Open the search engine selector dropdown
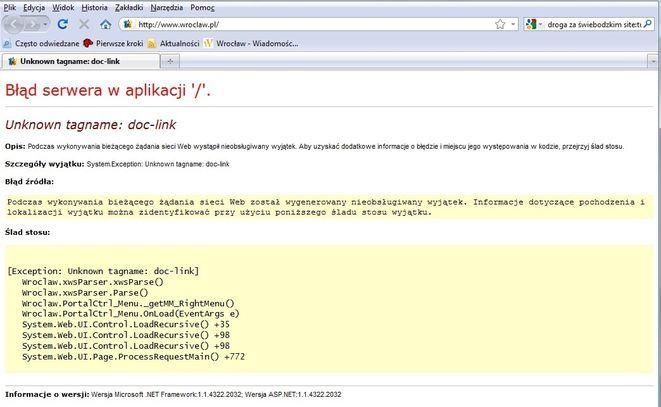The width and height of the screenshot is (661, 407). coord(534,24)
